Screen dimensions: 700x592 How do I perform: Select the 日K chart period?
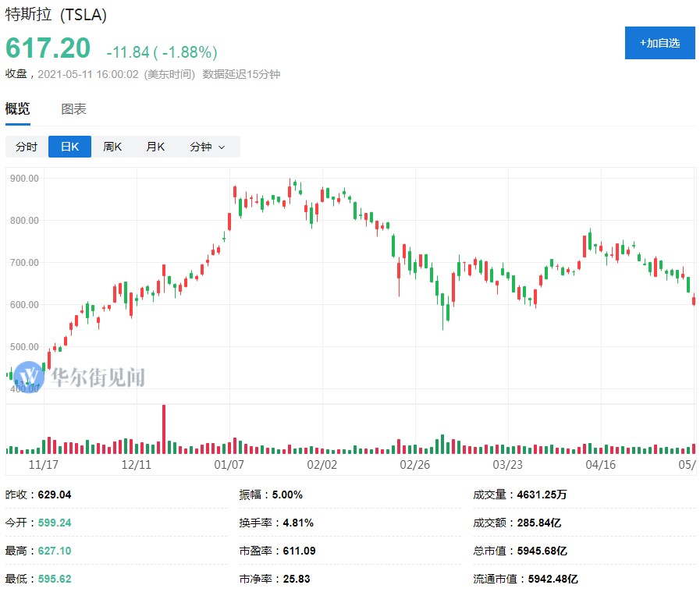[69, 147]
